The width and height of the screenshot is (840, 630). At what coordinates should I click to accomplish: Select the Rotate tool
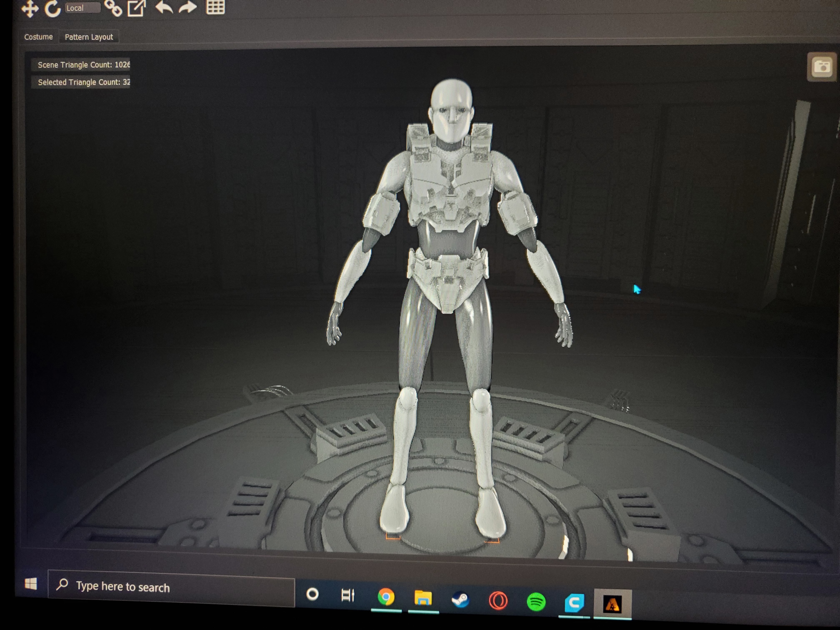[52, 8]
